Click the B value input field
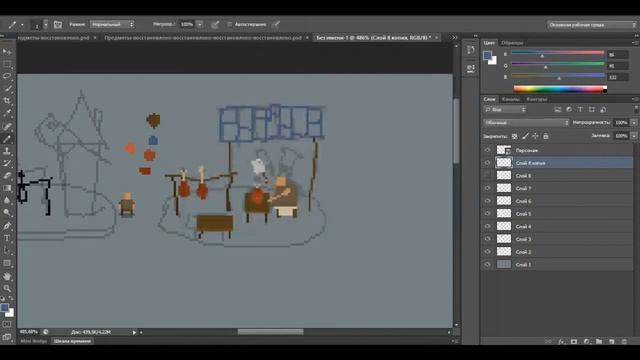 click(x=618, y=77)
